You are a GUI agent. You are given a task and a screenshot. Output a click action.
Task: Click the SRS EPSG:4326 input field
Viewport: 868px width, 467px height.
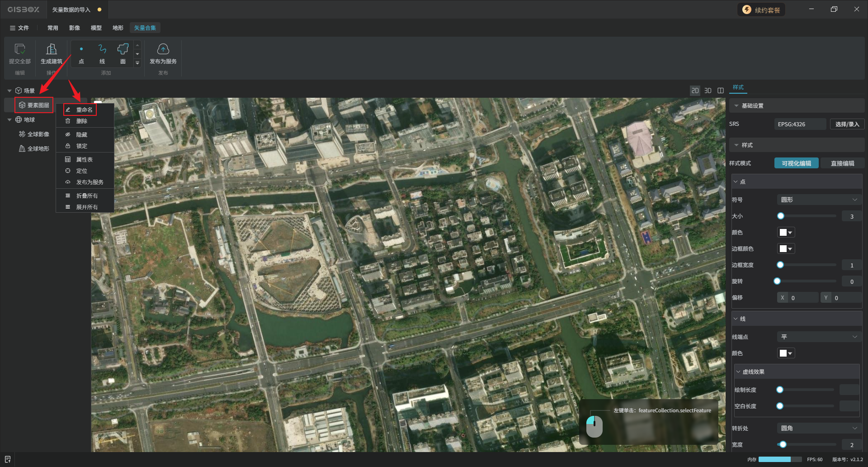800,124
